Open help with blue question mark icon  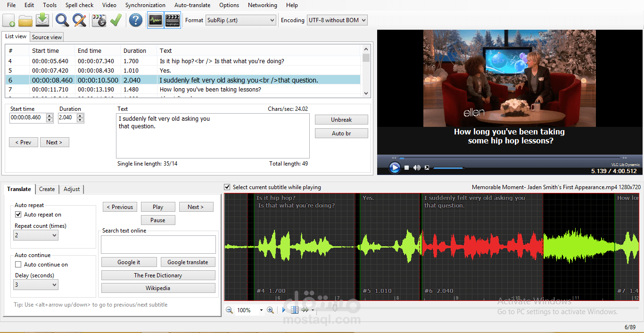click(136, 20)
